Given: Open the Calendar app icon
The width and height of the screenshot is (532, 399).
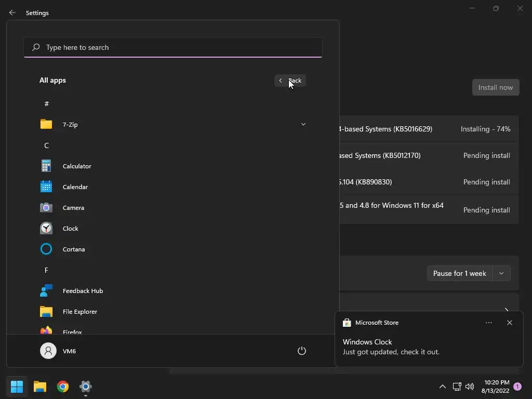Looking at the screenshot, I should (x=46, y=187).
